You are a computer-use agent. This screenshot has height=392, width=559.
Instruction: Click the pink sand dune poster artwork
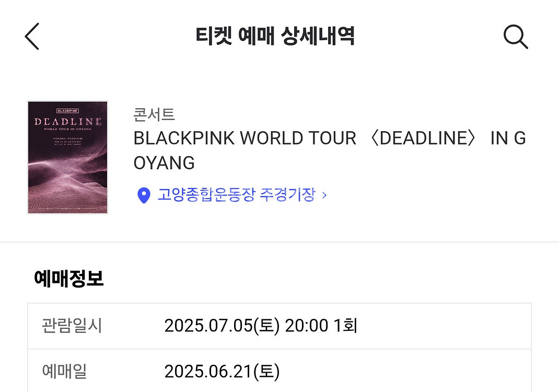point(68,182)
